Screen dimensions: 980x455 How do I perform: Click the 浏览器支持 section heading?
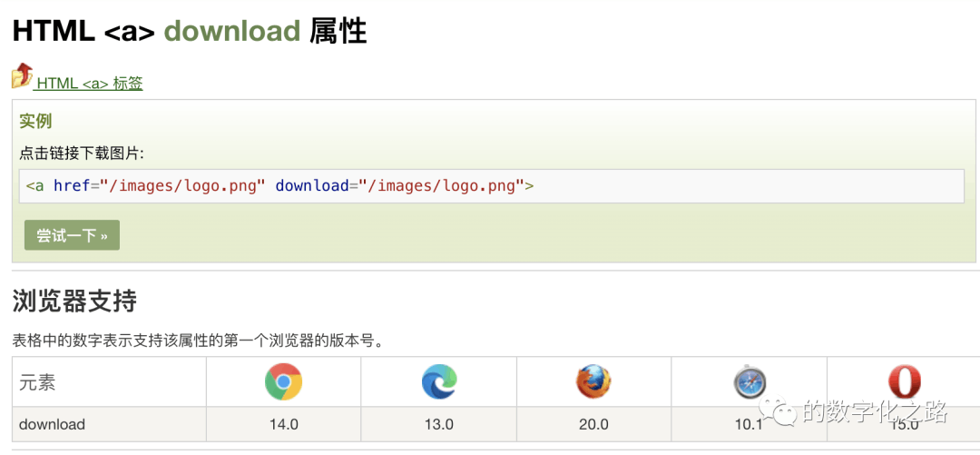(x=74, y=302)
